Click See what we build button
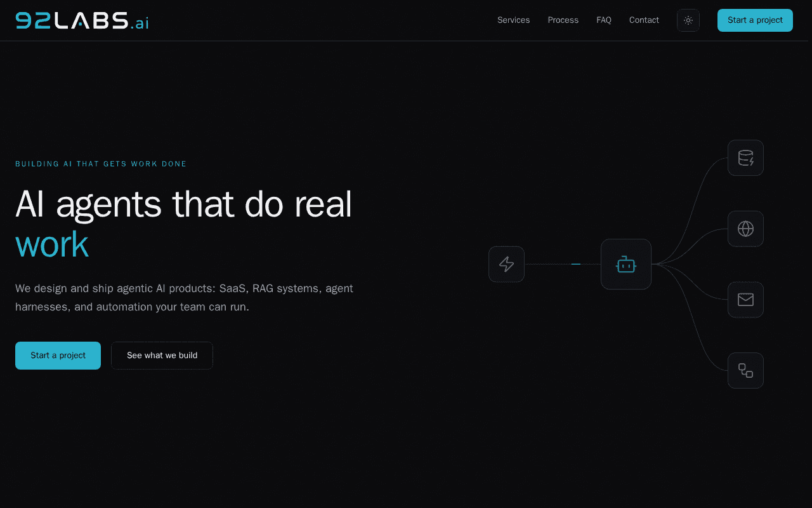This screenshot has height=508, width=812. tap(162, 356)
